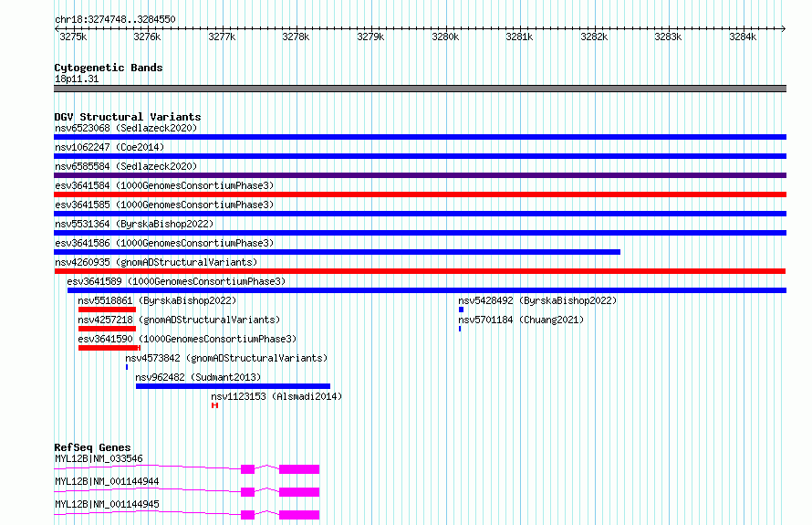Click the 3276k ruler position
Viewport: 812px width, 525px height.
[147, 37]
